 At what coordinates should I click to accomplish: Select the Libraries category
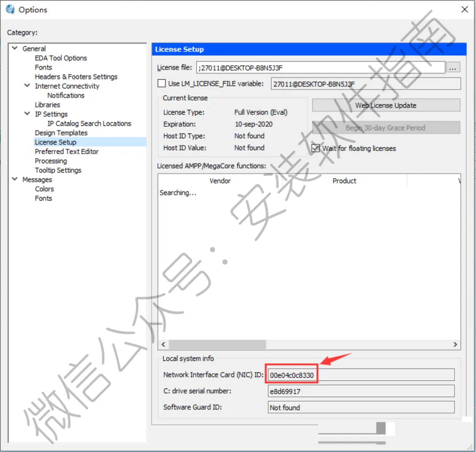pyautogui.click(x=47, y=105)
